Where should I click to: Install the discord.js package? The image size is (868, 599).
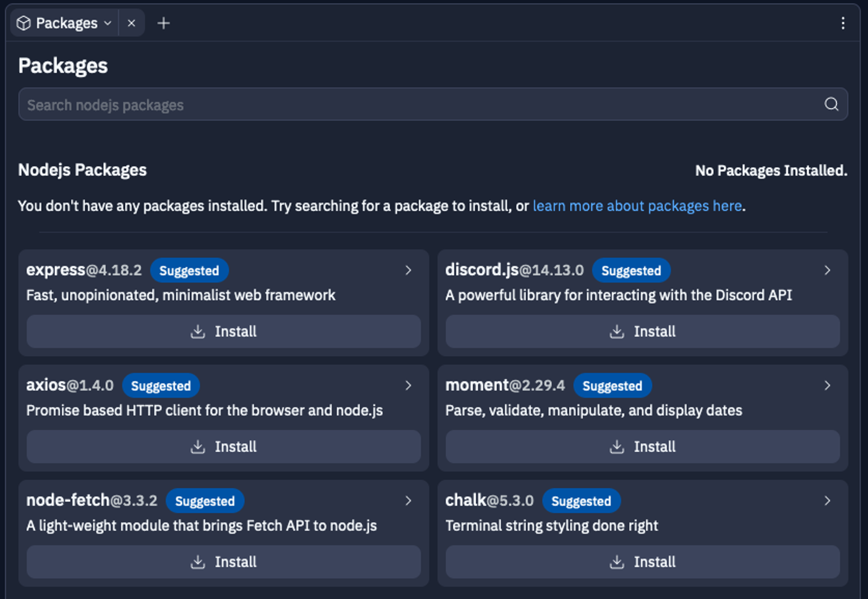pyautogui.click(x=642, y=332)
